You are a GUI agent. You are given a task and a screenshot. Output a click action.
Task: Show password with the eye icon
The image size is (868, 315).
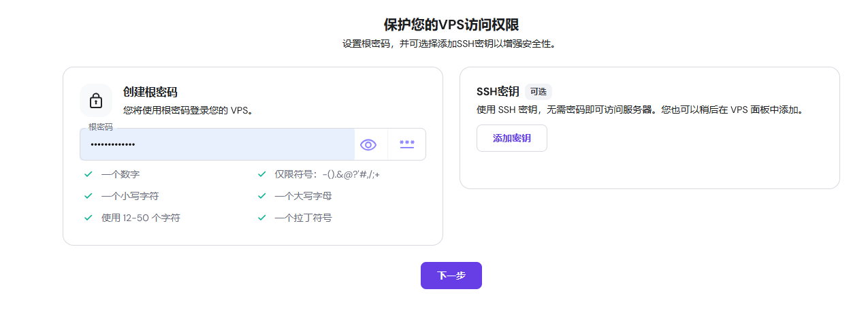368,144
